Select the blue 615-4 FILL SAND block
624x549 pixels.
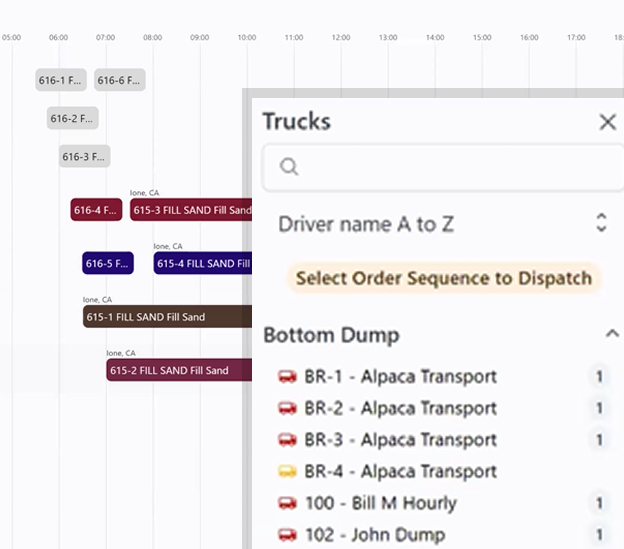coord(203,263)
